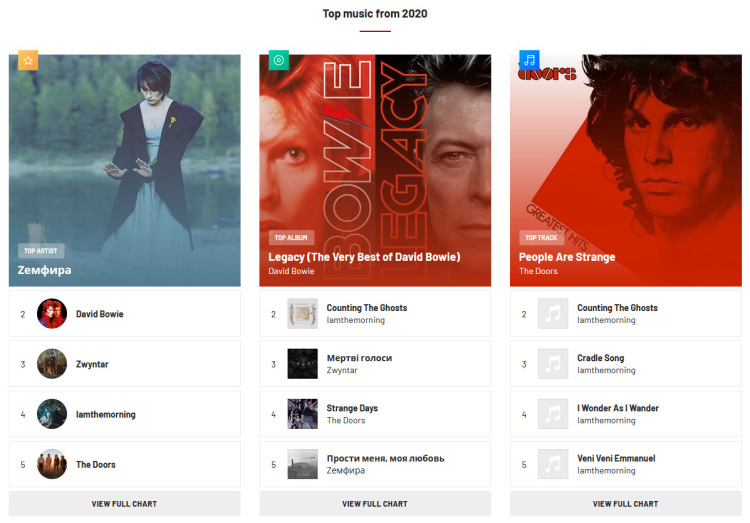This screenshot has width=750, height=523.
Task: Click The Doors round artist avatar
Action: click(52, 464)
